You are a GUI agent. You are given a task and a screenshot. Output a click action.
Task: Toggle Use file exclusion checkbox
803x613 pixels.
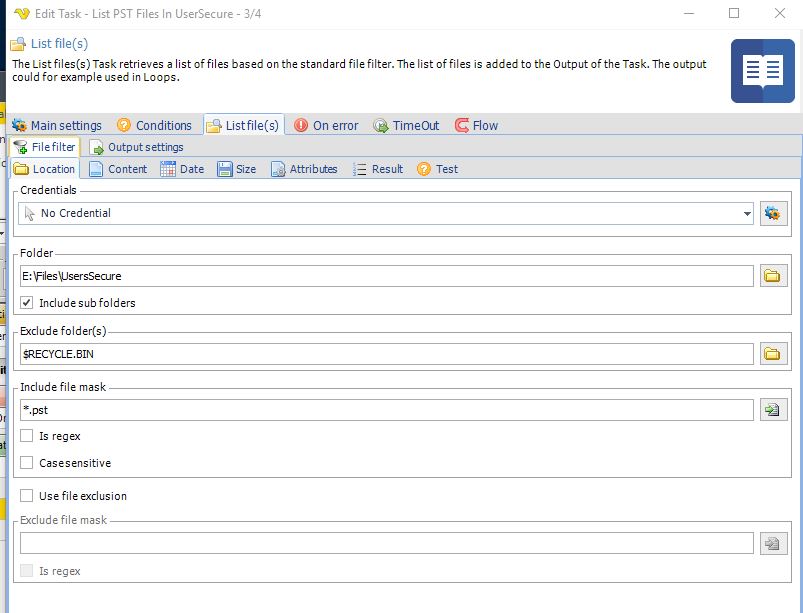click(x=27, y=496)
